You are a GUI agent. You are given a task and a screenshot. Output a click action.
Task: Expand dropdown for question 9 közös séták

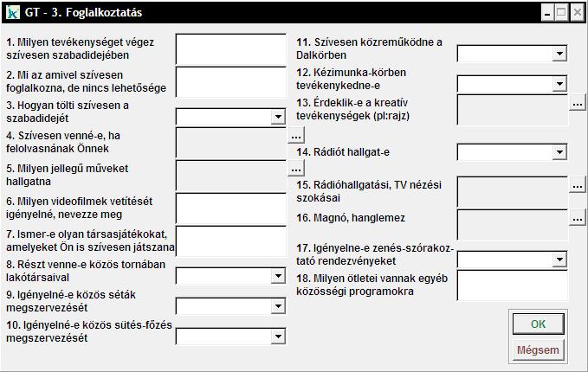(277, 306)
